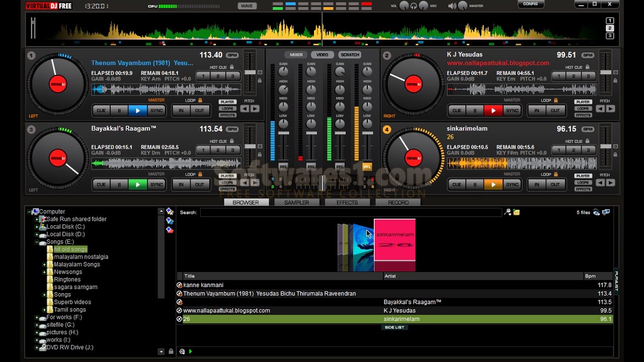Click the network computers icon at top right of browser

(606, 212)
